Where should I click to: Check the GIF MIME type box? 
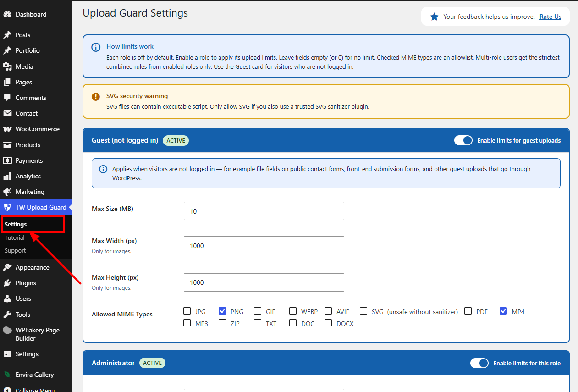[x=258, y=311]
